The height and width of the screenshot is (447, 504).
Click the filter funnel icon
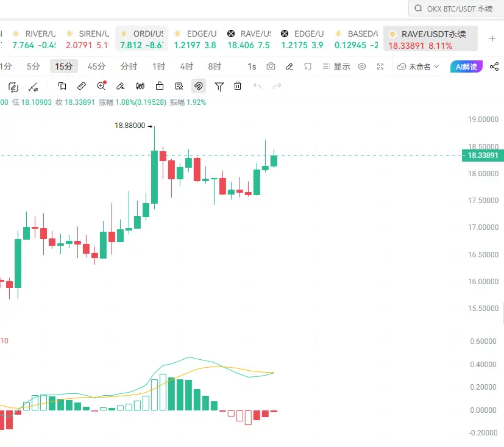pos(219,87)
